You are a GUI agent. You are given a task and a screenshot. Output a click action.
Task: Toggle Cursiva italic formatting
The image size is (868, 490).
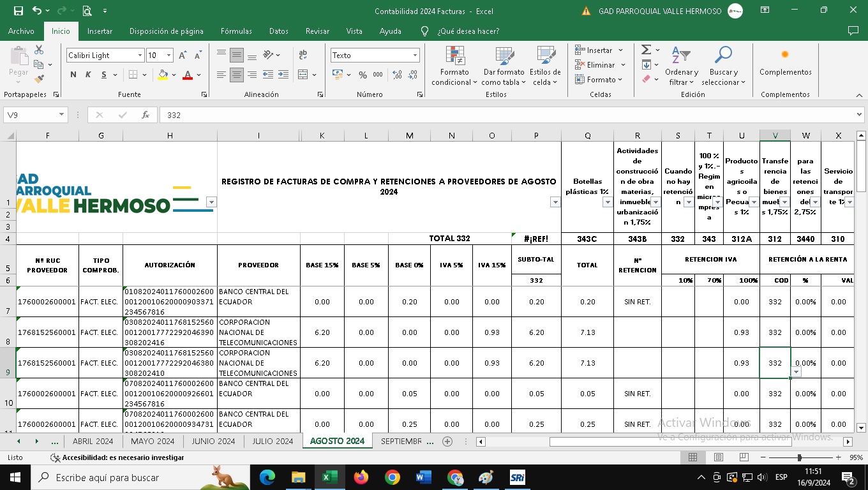(89, 75)
